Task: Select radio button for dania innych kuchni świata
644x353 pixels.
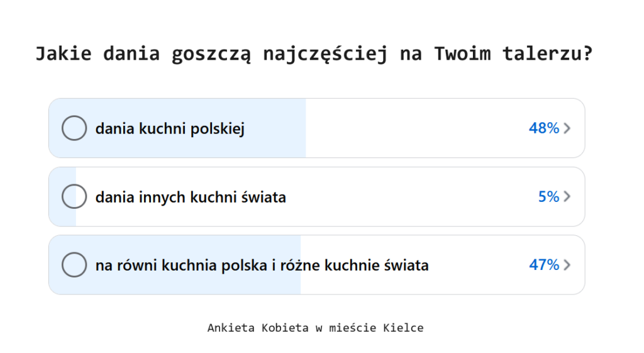Action: (x=74, y=196)
